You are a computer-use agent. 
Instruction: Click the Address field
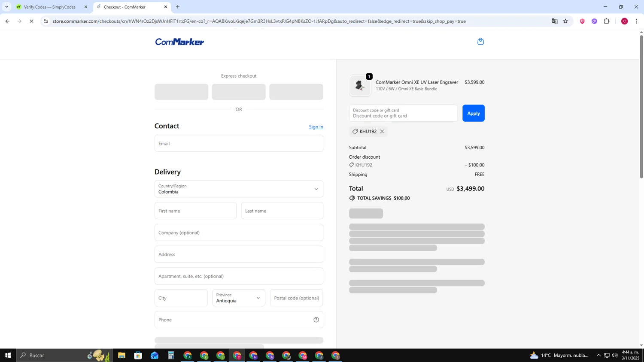pyautogui.click(x=239, y=254)
